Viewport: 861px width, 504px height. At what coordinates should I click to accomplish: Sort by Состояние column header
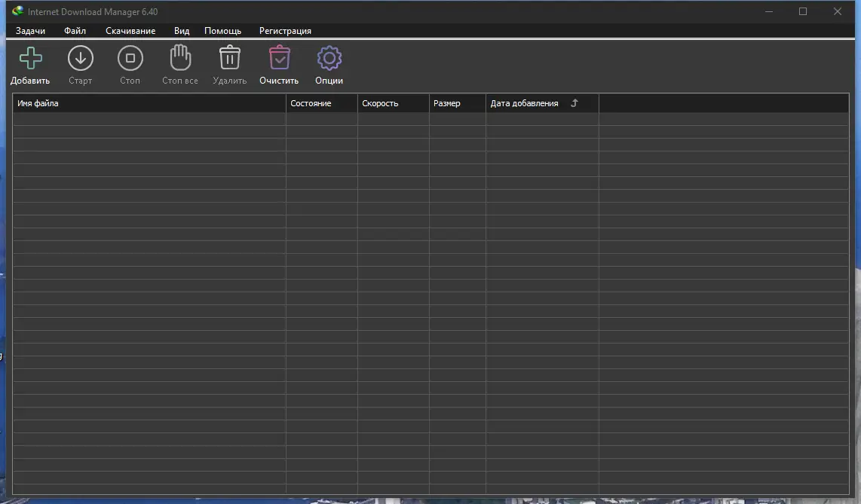[321, 103]
